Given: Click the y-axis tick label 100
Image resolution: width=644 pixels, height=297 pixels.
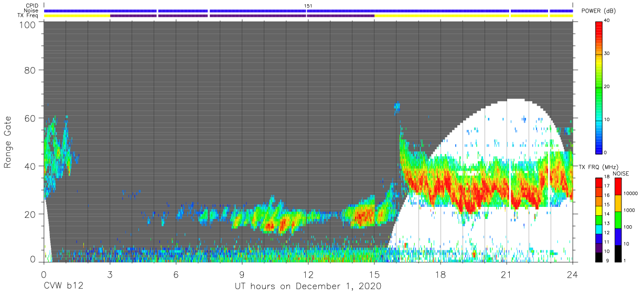Looking at the screenshot, I should tap(28, 25).
